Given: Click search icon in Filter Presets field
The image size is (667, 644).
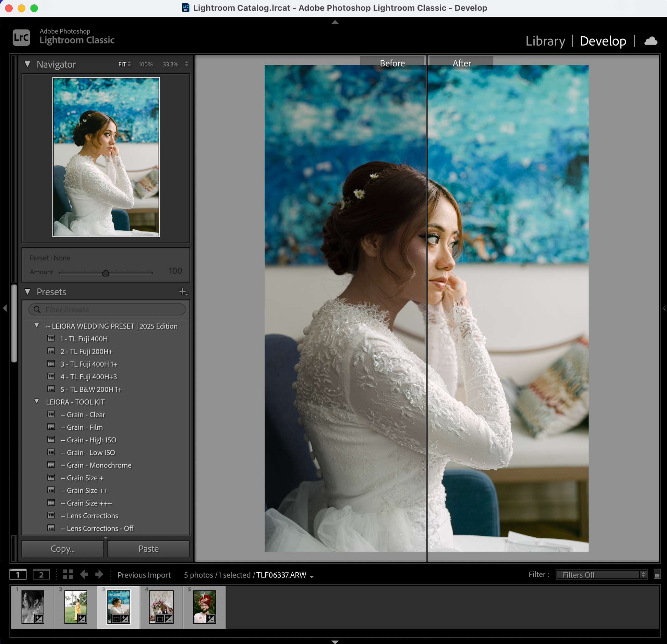Looking at the screenshot, I should pos(37,310).
